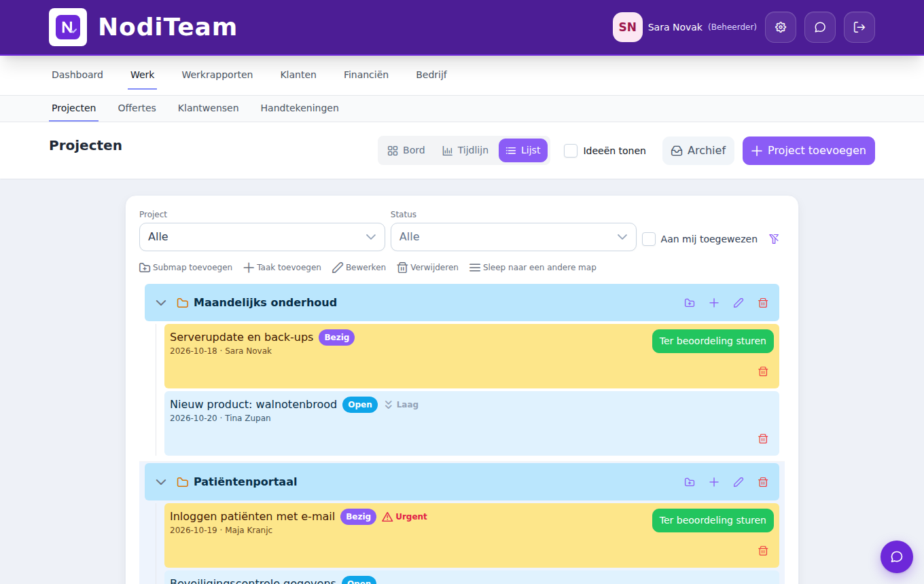Switch to the Klantwensen tab
This screenshot has width=924, height=584.
click(209, 108)
